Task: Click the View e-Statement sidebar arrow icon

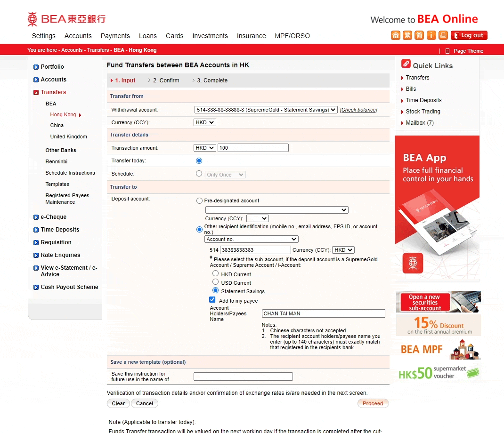Action: (36, 268)
